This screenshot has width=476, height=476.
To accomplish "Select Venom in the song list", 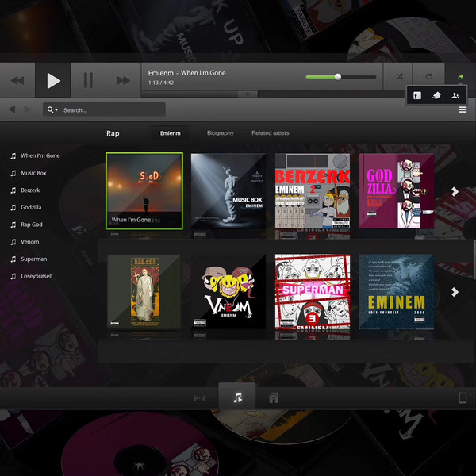I will coord(30,242).
